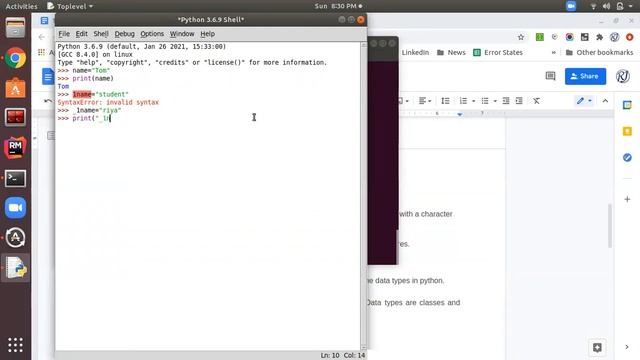Open the text alignment dropdown in Docs
The width and height of the screenshot is (640, 360).
coord(424,101)
